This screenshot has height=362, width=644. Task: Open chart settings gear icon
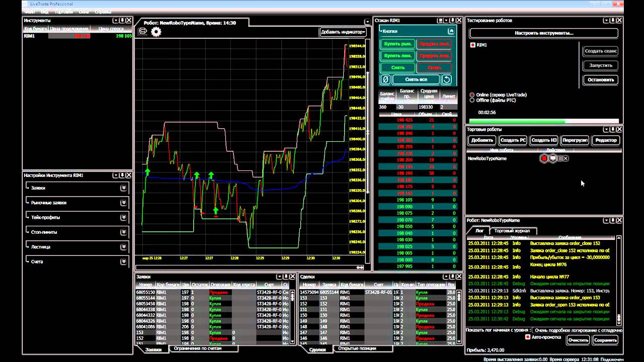point(156,32)
